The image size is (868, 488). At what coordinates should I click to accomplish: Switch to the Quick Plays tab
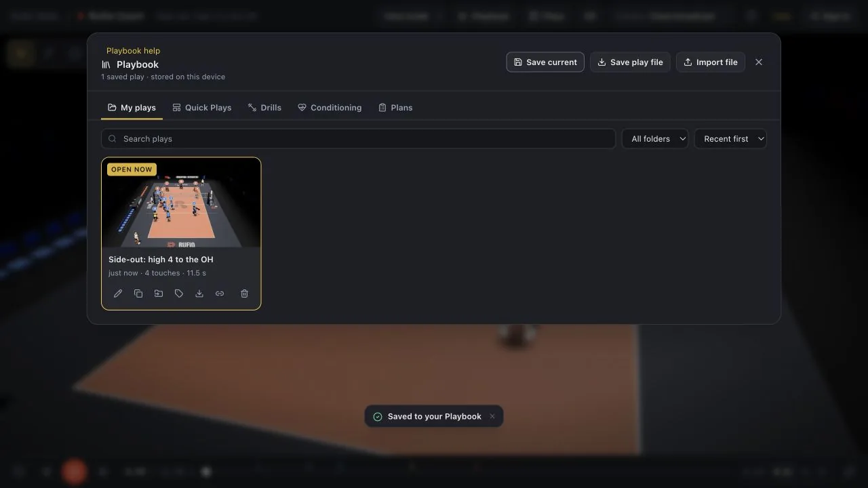click(202, 108)
